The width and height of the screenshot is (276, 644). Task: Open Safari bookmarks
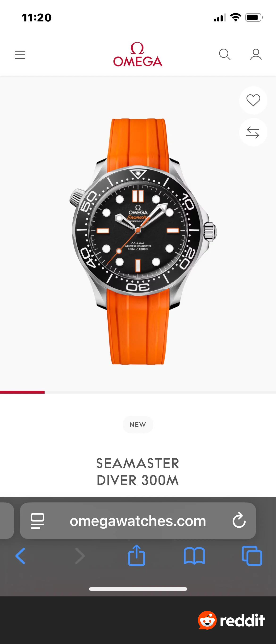point(194,556)
